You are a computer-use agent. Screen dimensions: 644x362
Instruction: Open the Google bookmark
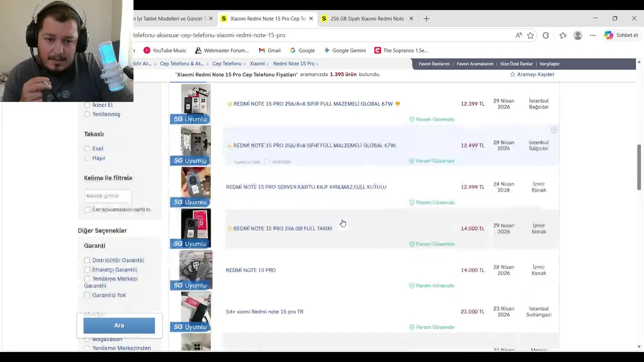coord(302,50)
